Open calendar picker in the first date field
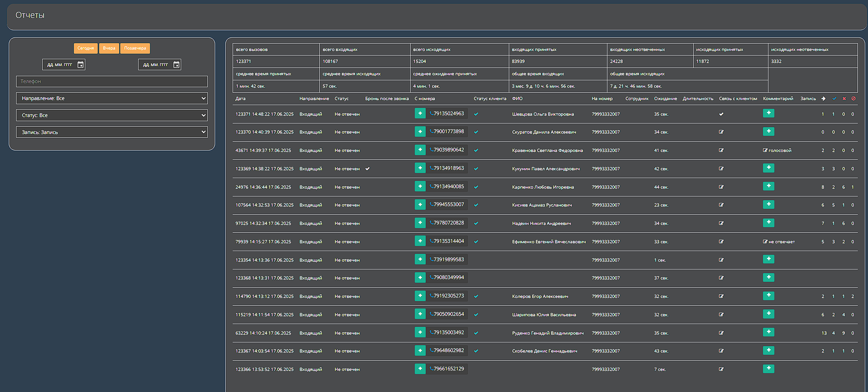The height and width of the screenshot is (392, 868). (x=80, y=65)
